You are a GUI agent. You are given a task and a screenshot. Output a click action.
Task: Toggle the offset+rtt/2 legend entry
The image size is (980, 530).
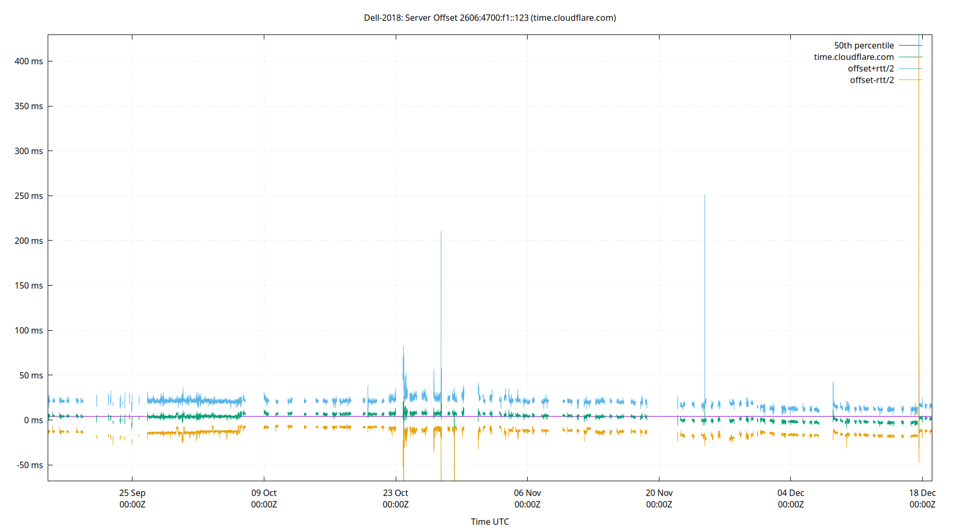click(870, 68)
